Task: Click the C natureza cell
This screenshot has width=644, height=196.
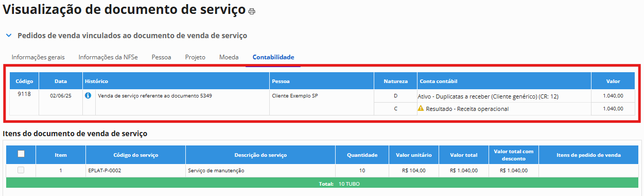Action: (395, 109)
